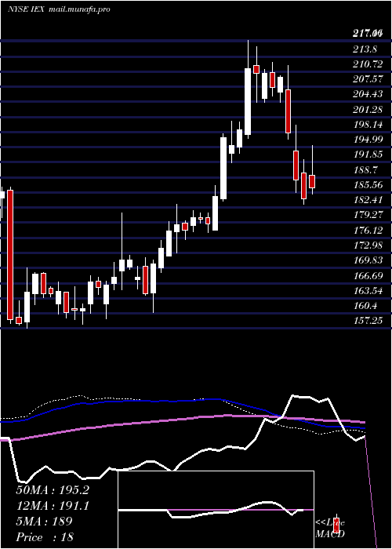Click the 160.4 price axis label

point(365,306)
